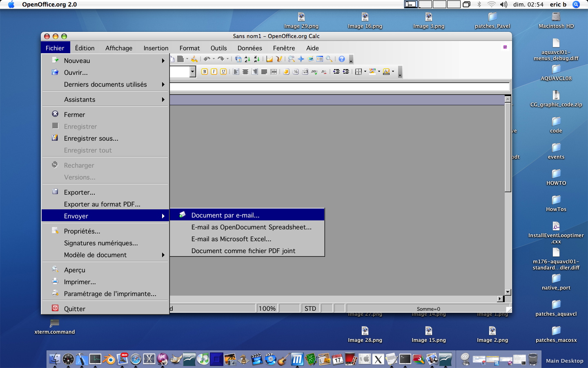Click the Format Paintbrush icon in toolbar
The height and width of the screenshot is (368, 588).
click(194, 59)
